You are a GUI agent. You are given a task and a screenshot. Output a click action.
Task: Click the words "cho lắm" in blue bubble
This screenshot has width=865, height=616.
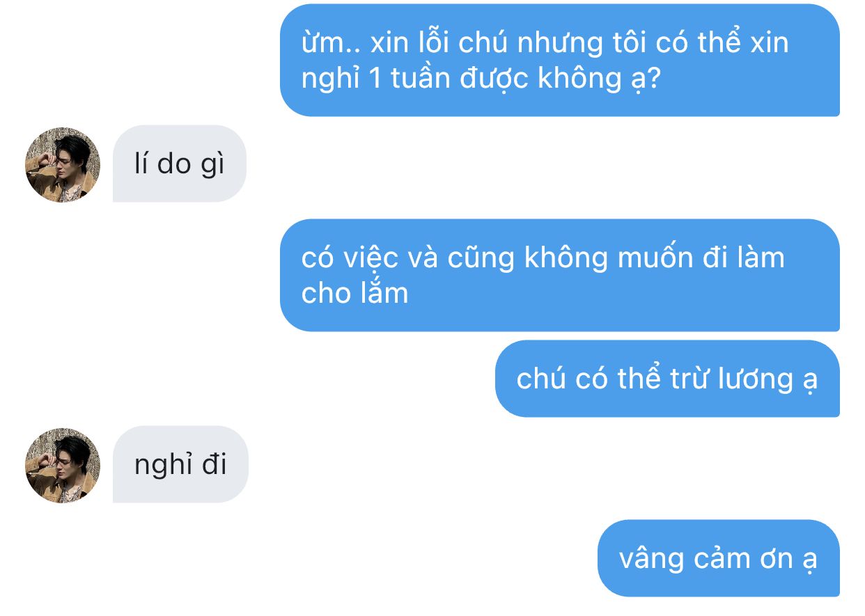pyautogui.click(x=354, y=293)
